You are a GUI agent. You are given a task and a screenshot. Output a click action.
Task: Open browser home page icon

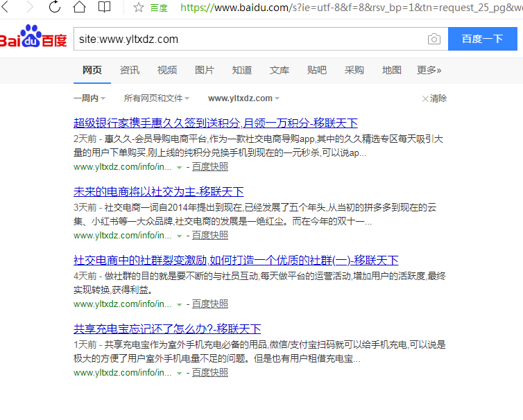pyautogui.click(x=79, y=7)
